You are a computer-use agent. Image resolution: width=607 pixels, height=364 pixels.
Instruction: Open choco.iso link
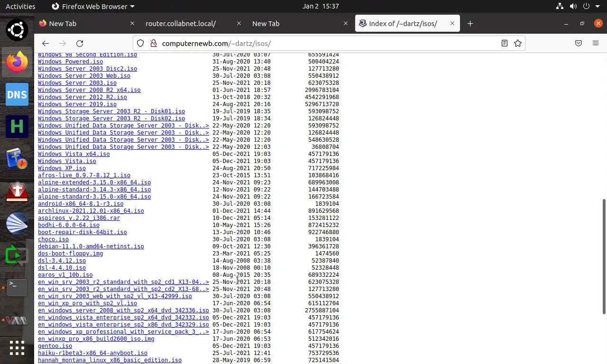[x=53, y=239]
